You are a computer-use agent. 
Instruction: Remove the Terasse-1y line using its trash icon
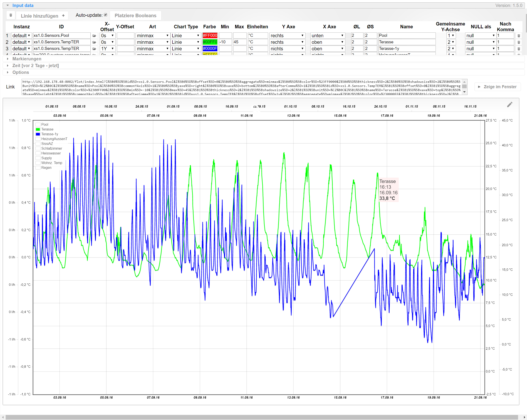519,49
